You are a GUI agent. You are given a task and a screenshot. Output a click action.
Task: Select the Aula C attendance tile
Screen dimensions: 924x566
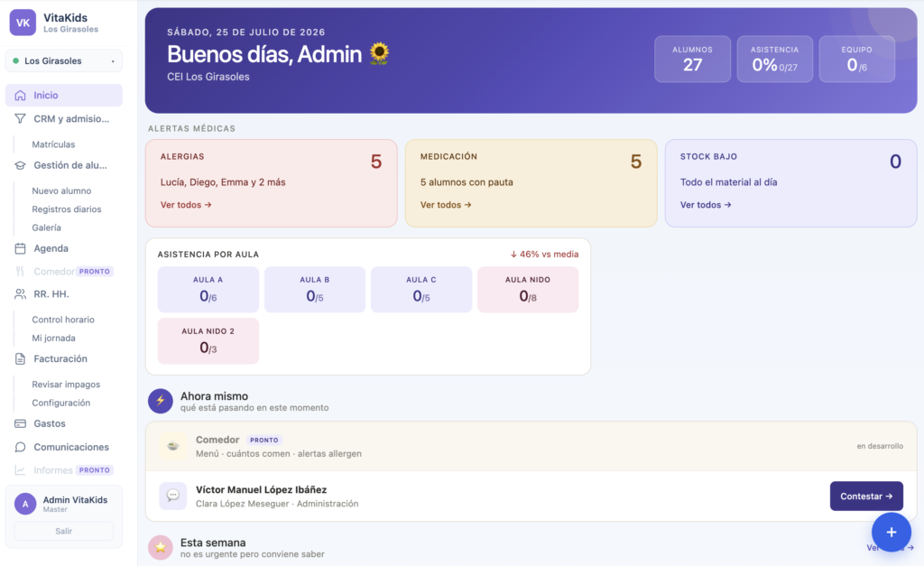coord(421,290)
